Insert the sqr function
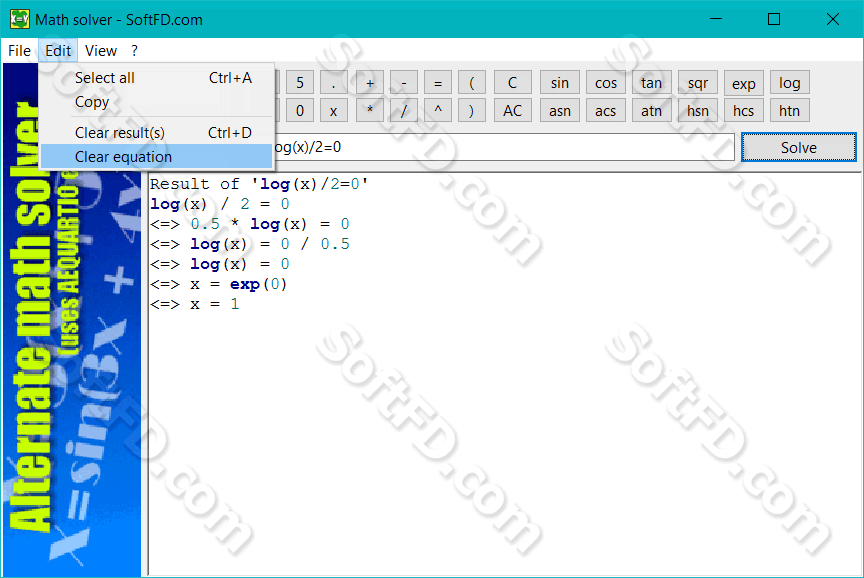864x578 pixels. (698, 83)
